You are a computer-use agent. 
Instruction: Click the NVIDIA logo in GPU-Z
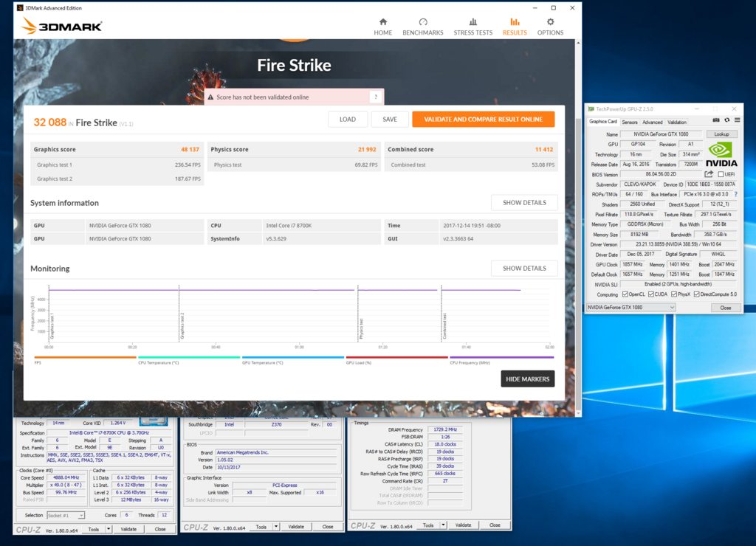tap(721, 154)
